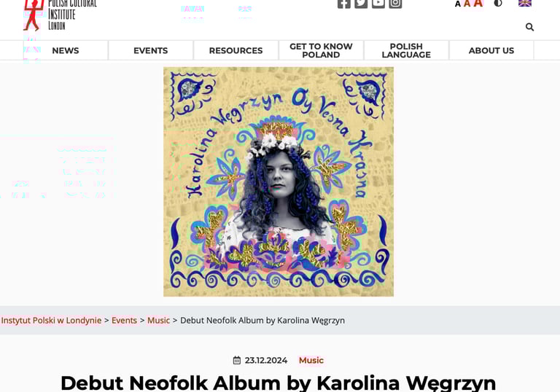This screenshot has height=392, width=560.
Task: Open the Instagram social icon
Action: 395,3
